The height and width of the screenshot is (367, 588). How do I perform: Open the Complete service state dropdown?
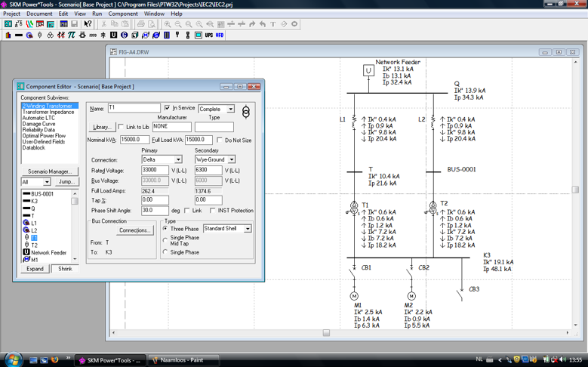[x=231, y=109]
